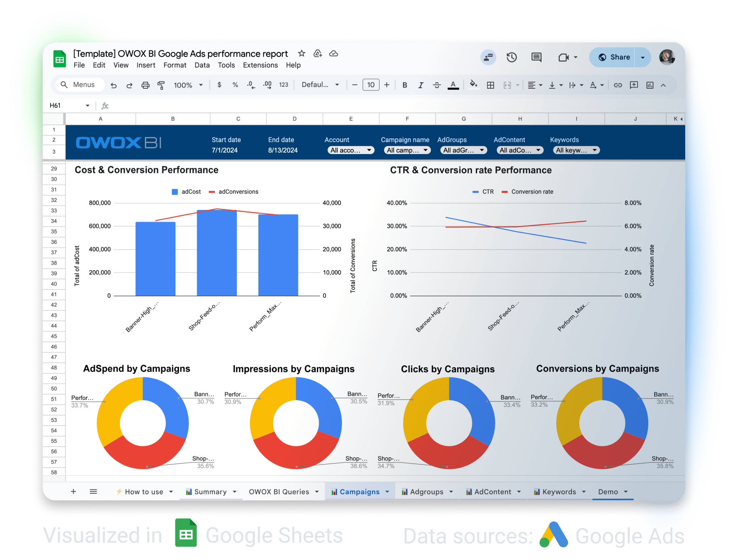Open the Campaign name filter dropdown
Viewport: 734px width, 560px height.
click(x=407, y=150)
